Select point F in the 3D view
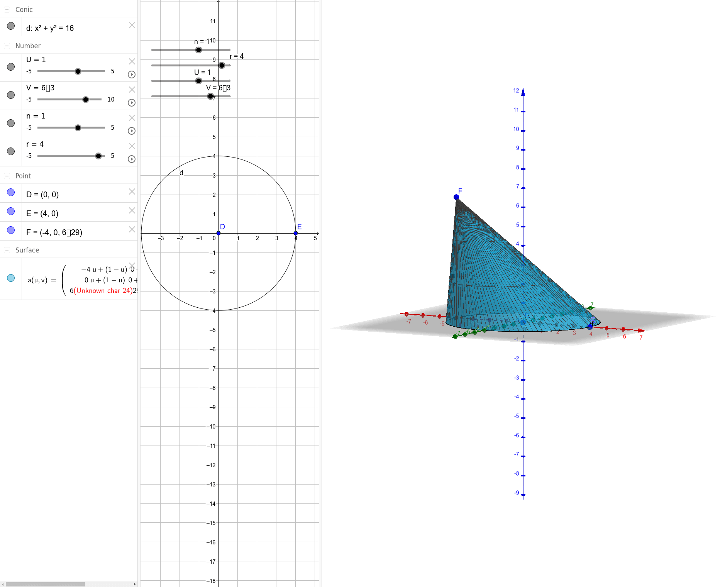Image resolution: width=725 pixels, height=588 pixels. pyautogui.click(x=456, y=196)
